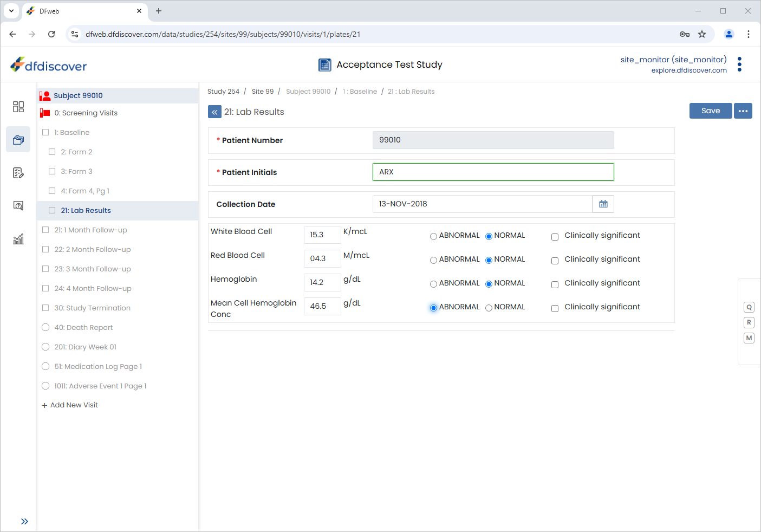Screen dimensions: 761x532
Task: Select 2: Form 2 in visit list
Action: coord(76,152)
